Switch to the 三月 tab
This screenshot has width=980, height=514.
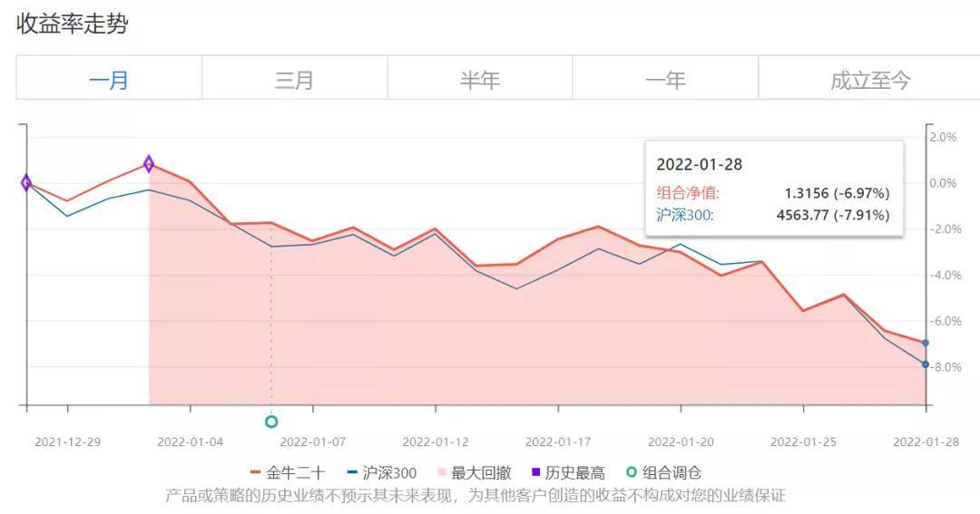click(294, 79)
